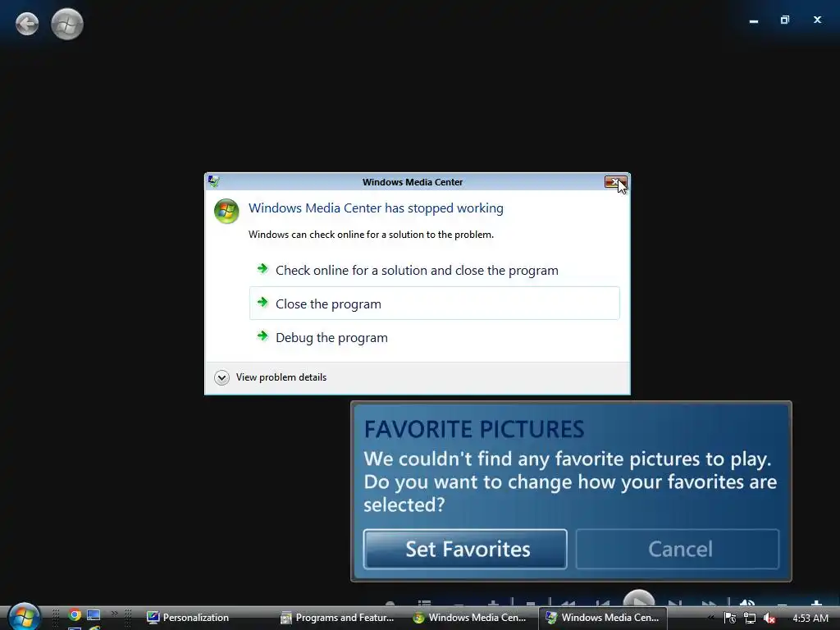The height and width of the screenshot is (630, 840).
Task: Click Set Favorites button
Action: point(465,549)
